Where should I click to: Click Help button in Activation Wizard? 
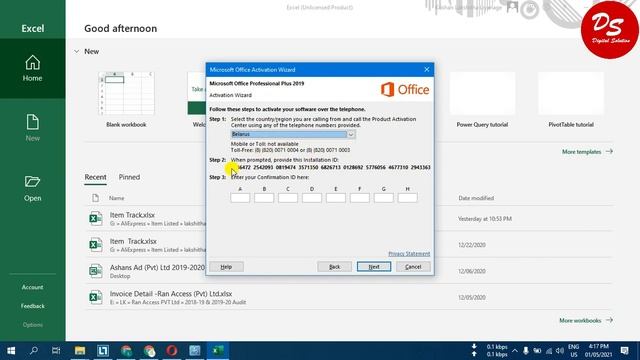[226, 267]
